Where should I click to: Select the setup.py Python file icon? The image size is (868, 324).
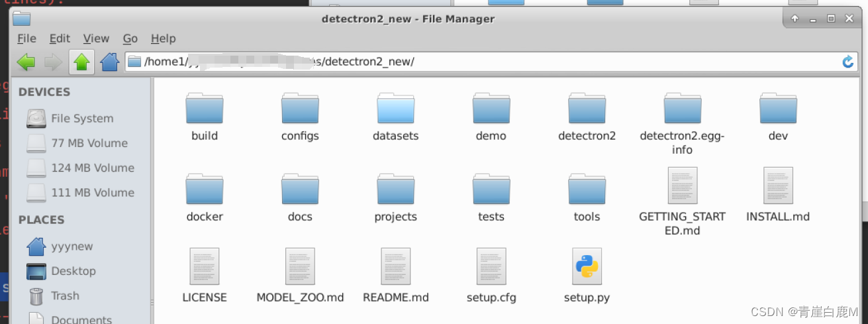pos(587,266)
